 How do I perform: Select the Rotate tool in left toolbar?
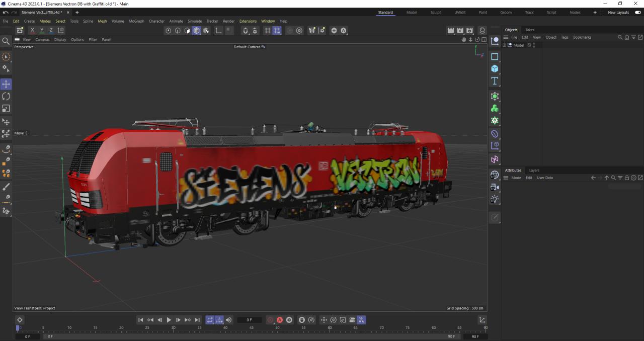pos(6,96)
